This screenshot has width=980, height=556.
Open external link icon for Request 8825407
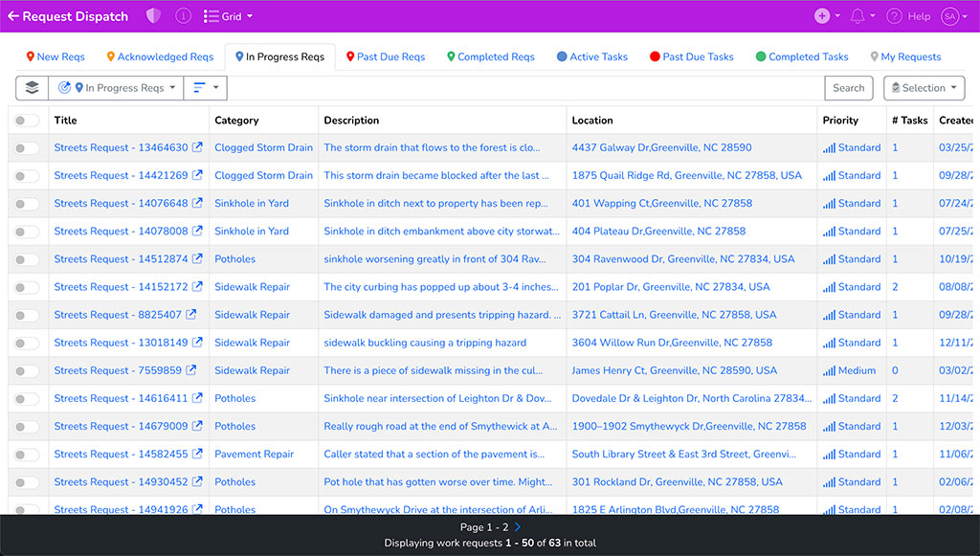(x=190, y=315)
